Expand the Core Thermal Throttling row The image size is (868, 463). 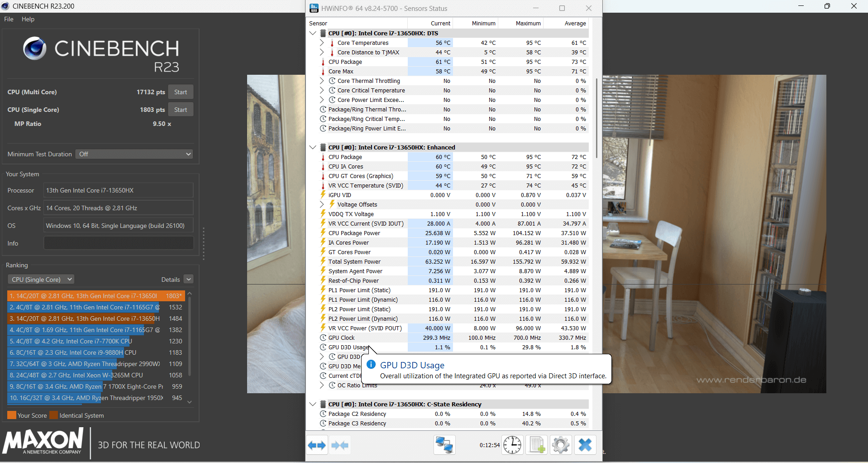point(322,81)
